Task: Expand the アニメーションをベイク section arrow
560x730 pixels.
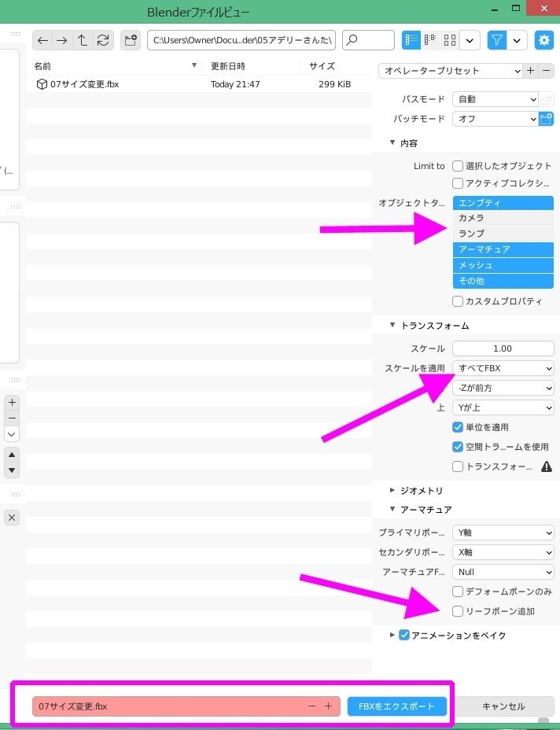Action: click(x=392, y=635)
